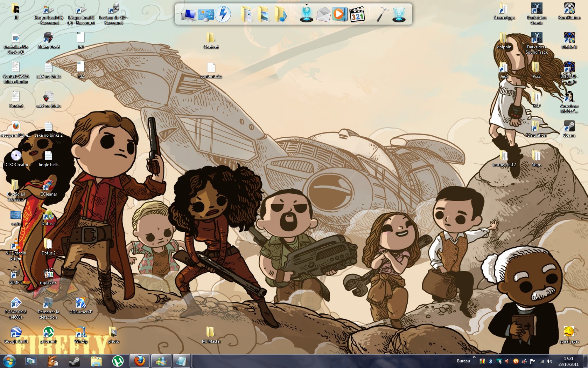
Task: Launch RomStation from the desktop
Action: [x=569, y=11]
